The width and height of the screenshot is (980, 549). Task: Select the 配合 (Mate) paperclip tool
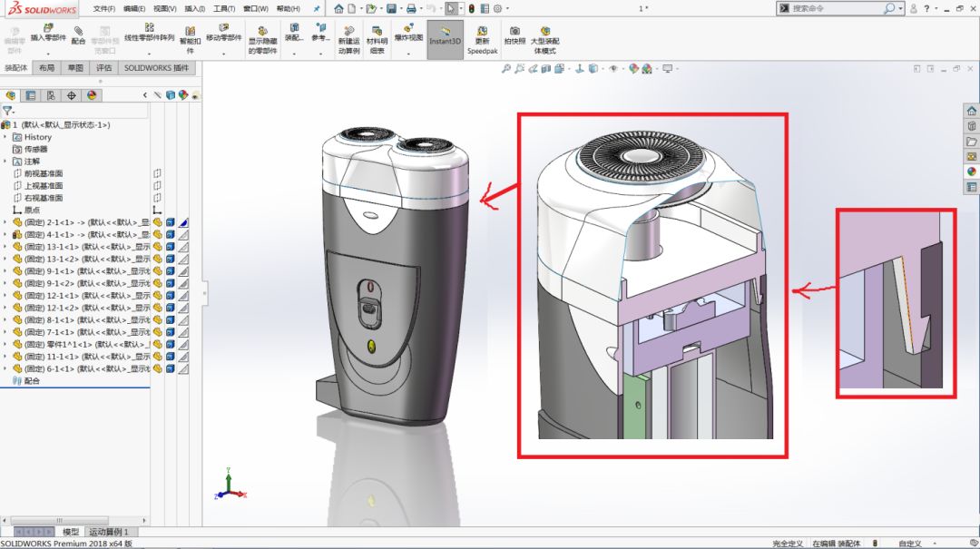[78, 35]
